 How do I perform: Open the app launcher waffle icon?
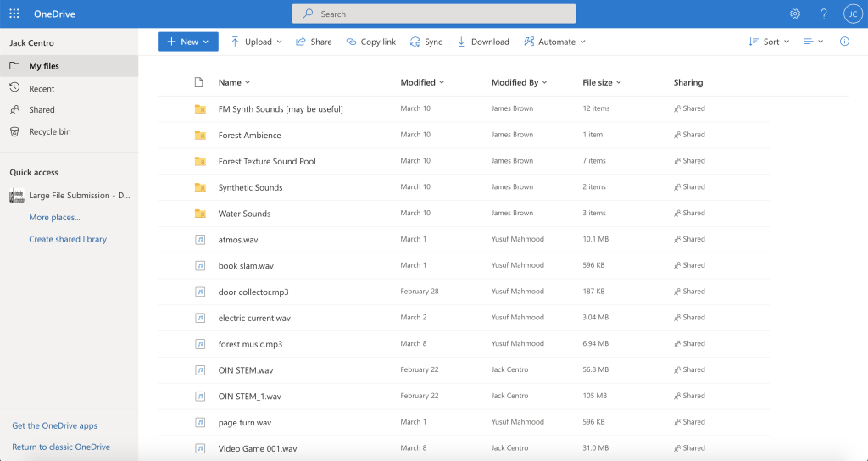click(14, 14)
